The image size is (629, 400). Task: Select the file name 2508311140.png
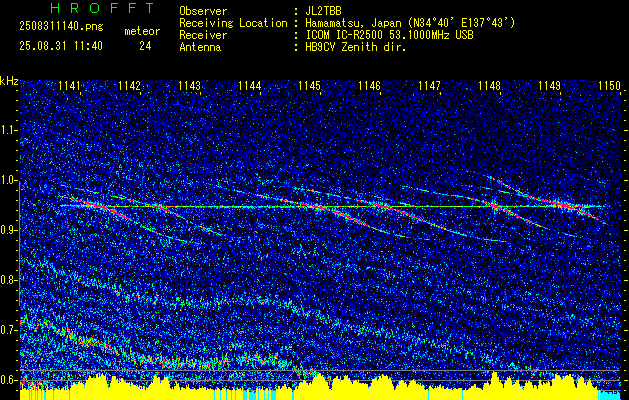(x=61, y=26)
